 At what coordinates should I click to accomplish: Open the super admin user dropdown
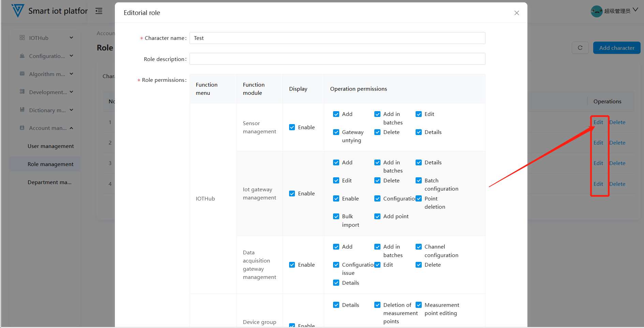click(635, 10)
